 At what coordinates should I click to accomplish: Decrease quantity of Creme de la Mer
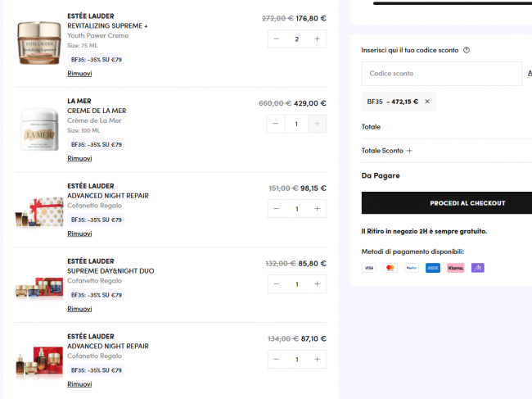[277, 124]
